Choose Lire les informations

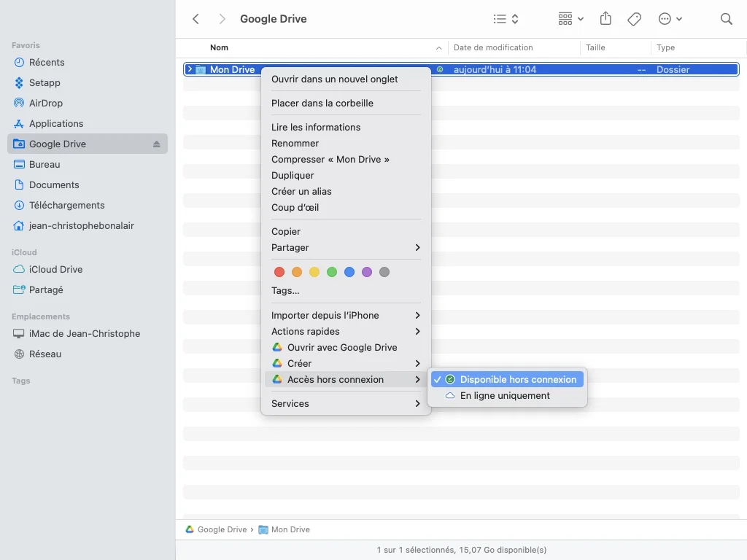tap(346, 127)
